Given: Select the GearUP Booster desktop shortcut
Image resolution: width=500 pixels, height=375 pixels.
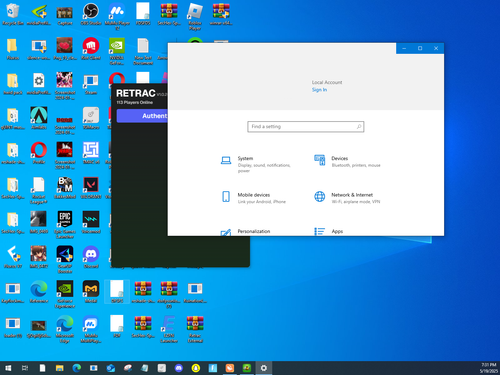Looking at the screenshot, I should click(65, 259).
